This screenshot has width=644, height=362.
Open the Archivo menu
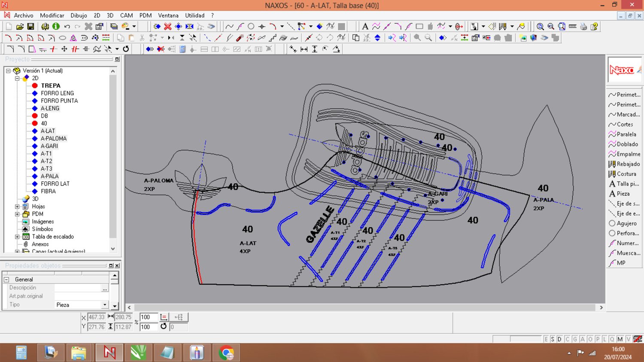[x=24, y=15]
